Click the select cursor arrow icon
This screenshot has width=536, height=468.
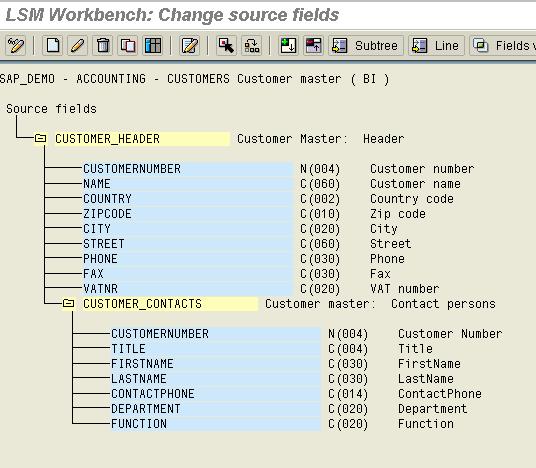[226, 45]
